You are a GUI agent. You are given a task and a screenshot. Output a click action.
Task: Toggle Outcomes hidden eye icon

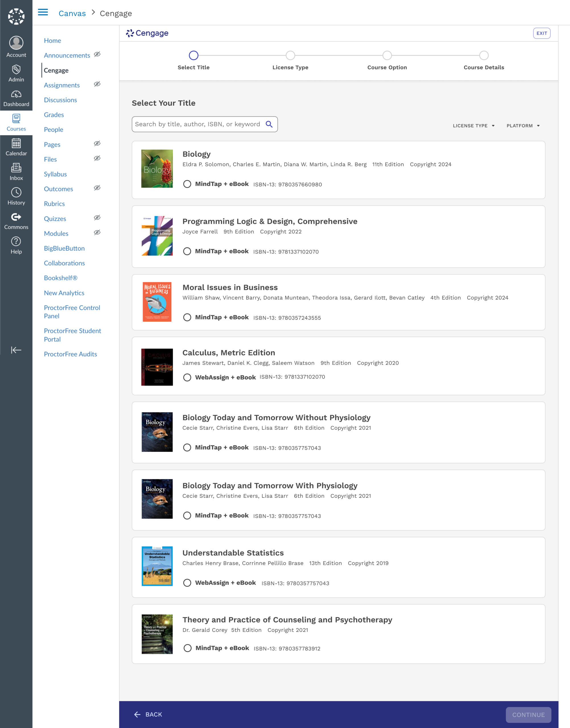click(97, 188)
